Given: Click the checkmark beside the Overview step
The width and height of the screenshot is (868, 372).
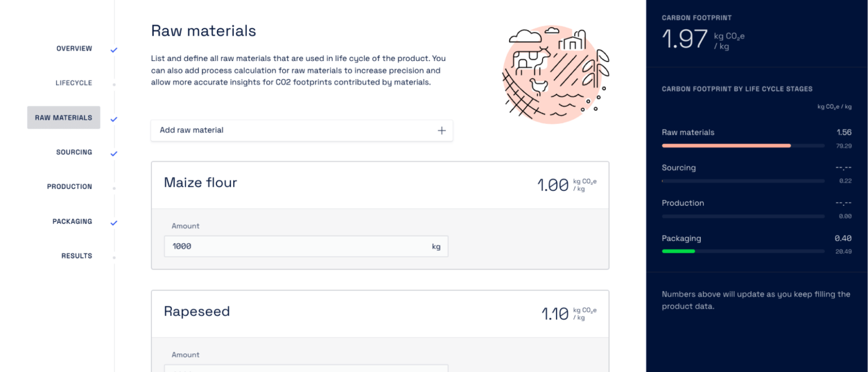Looking at the screenshot, I should [114, 50].
